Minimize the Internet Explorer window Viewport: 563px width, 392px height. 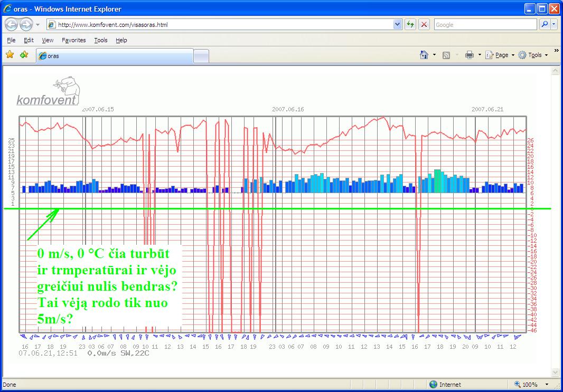[x=530, y=8]
